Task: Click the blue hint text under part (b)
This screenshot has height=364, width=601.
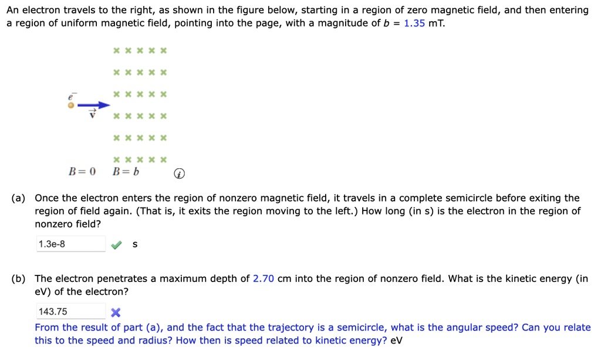Action: (312, 334)
